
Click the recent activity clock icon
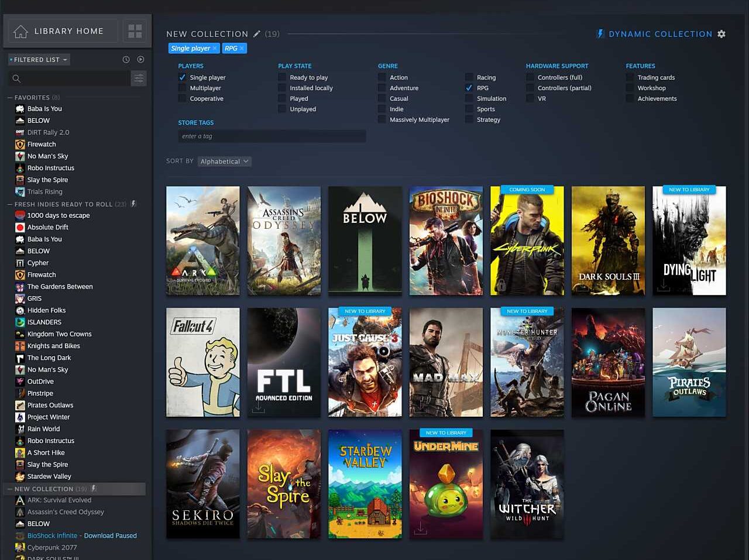pyautogui.click(x=126, y=60)
